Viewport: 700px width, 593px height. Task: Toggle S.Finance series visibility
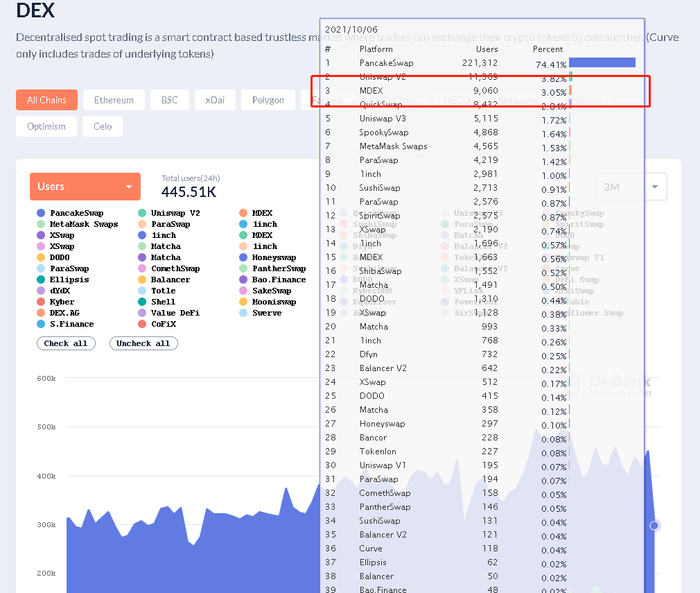pos(65,324)
